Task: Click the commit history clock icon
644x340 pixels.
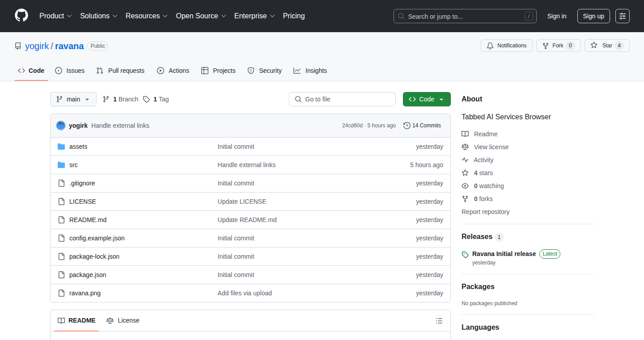Action: (x=407, y=126)
